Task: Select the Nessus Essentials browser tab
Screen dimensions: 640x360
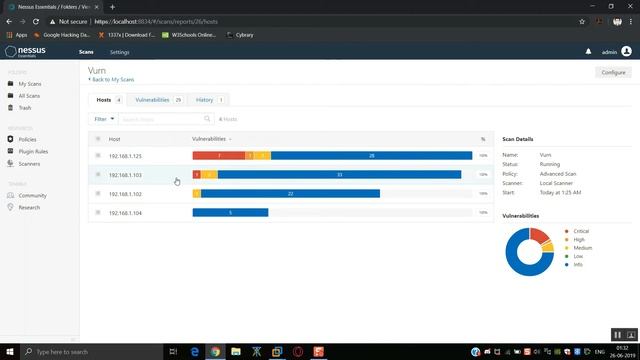Action: coord(52,7)
